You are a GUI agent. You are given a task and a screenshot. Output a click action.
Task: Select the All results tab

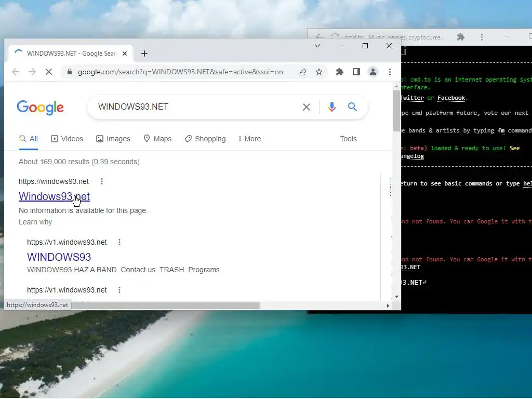pyautogui.click(x=29, y=139)
